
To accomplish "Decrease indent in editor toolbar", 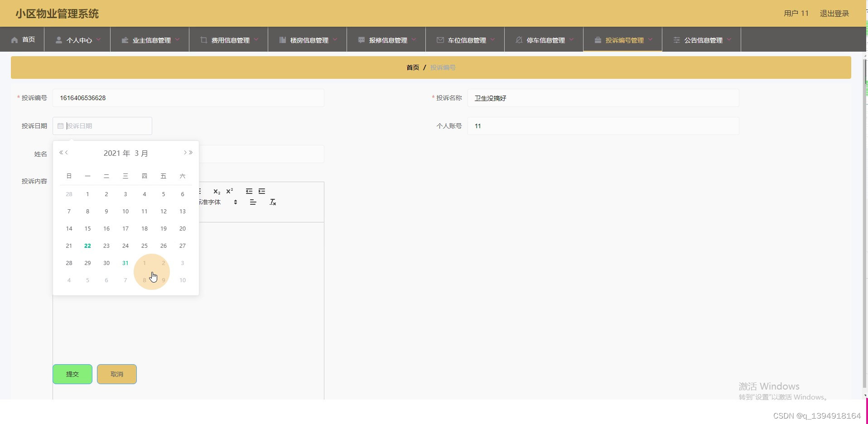I will tap(249, 191).
